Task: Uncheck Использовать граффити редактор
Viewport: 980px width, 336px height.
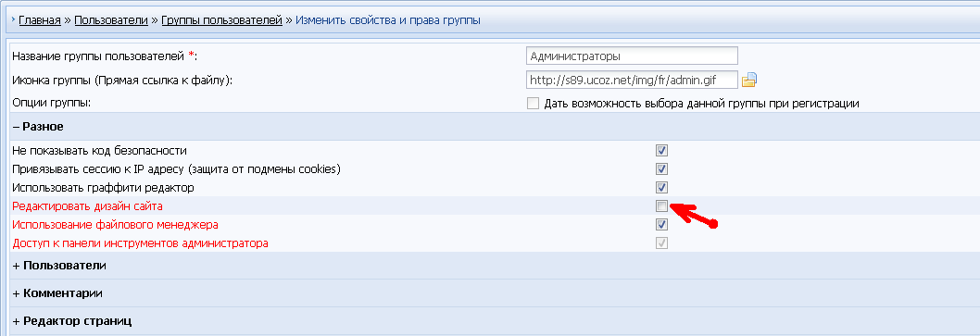Action: pos(662,187)
